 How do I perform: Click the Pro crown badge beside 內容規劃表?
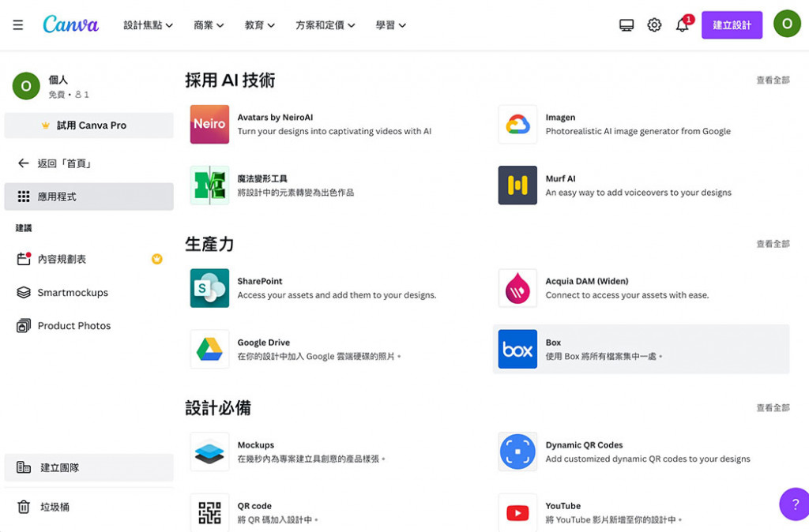pyautogui.click(x=157, y=259)
